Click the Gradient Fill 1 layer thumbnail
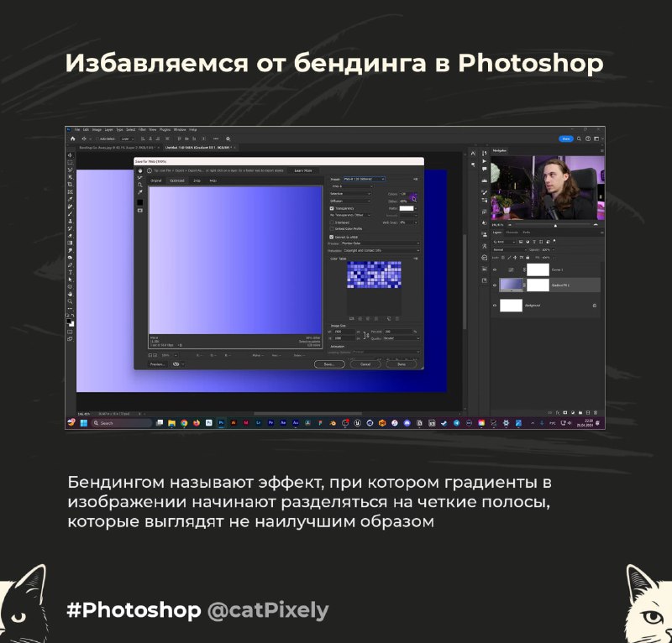The height and width of the screenshot is (643, 672). click(x=511, y=285)
